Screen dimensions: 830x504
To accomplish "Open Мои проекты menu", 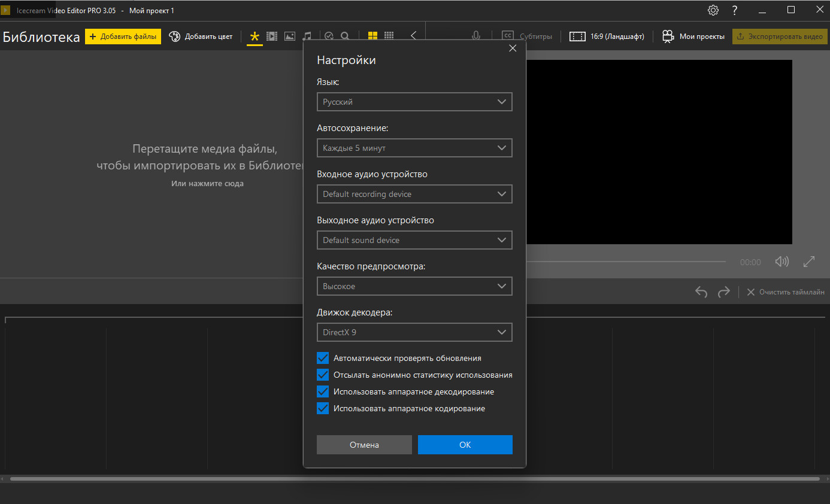I will 693,37.
